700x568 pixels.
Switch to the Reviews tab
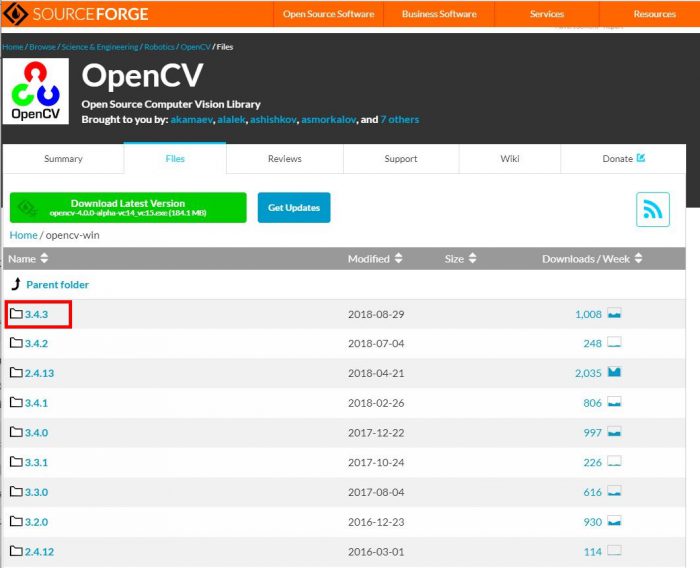tap(285, 159)
